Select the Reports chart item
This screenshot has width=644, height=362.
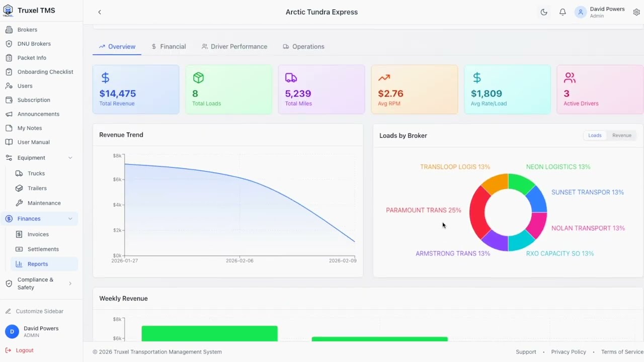coord(44,264)
